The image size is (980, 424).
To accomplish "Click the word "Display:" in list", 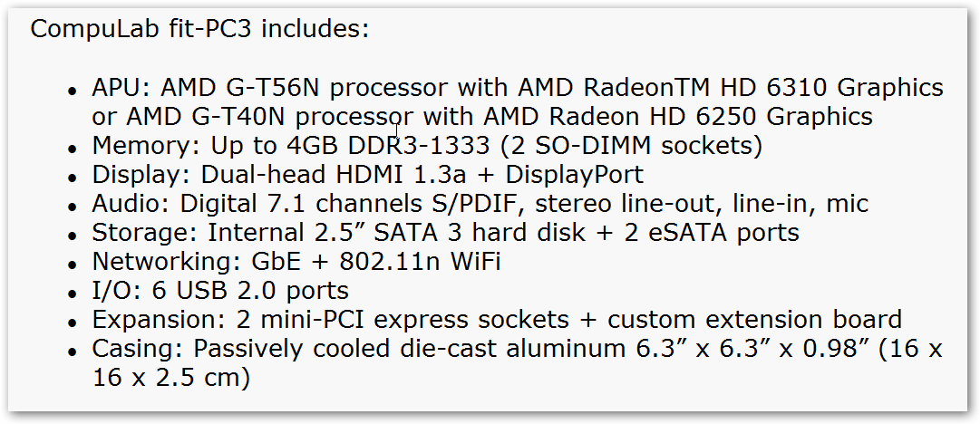I will (142, 174).
